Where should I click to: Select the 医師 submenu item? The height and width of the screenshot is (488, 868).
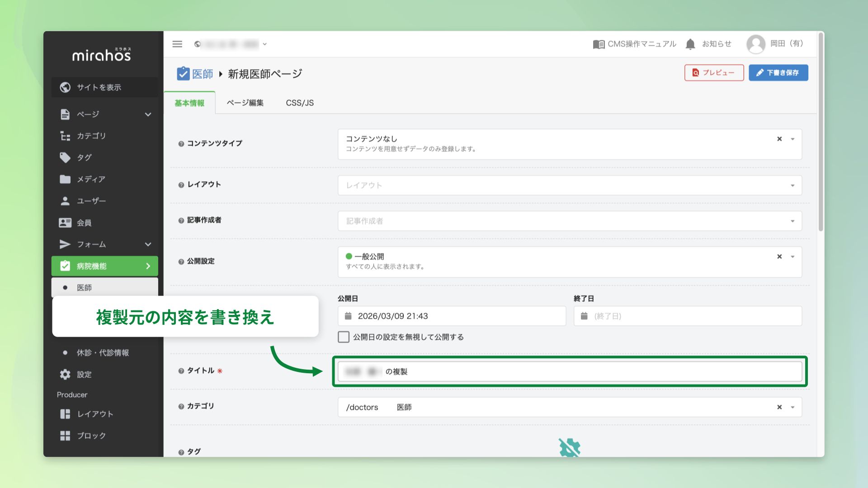104,288
